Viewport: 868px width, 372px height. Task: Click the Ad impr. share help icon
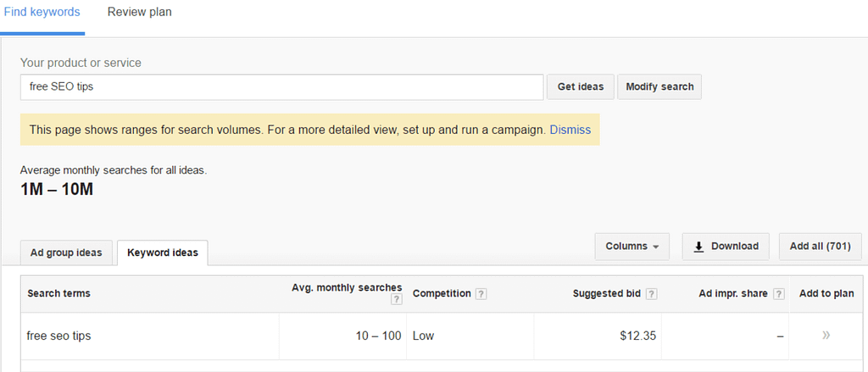(779, 294)
